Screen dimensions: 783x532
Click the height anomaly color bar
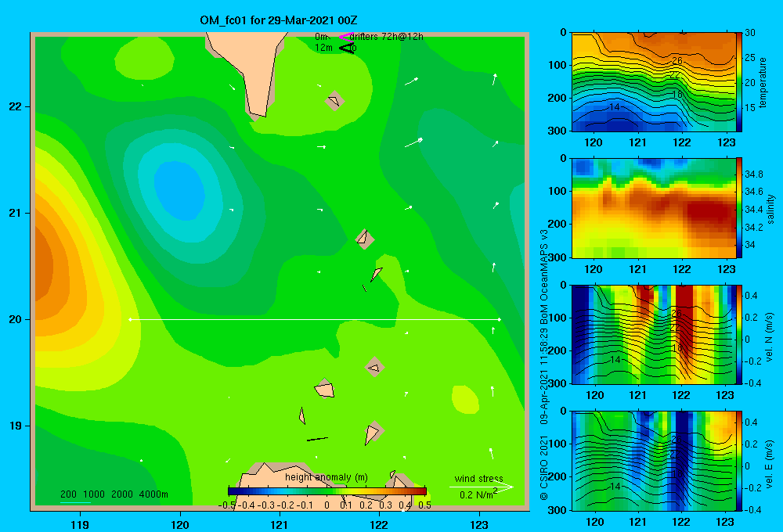[x=327, y=491]
